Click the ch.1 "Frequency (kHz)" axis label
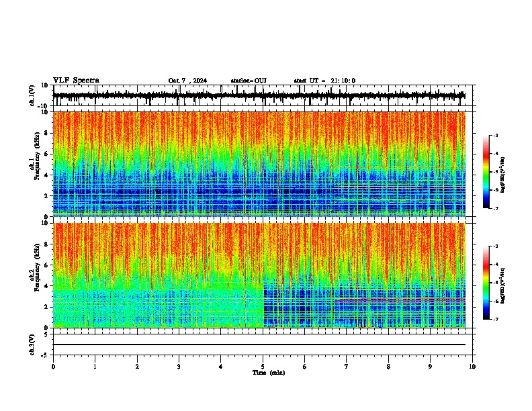 tap(37, 156)
